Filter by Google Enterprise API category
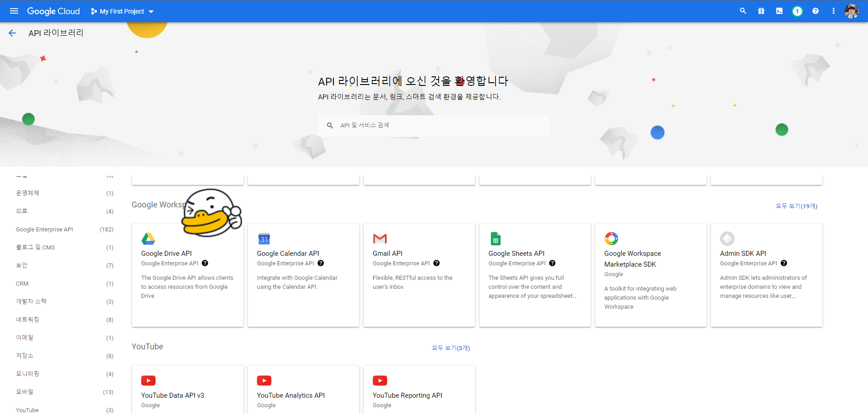The height and width of the screenshot is (414, 868). [65, 229]
